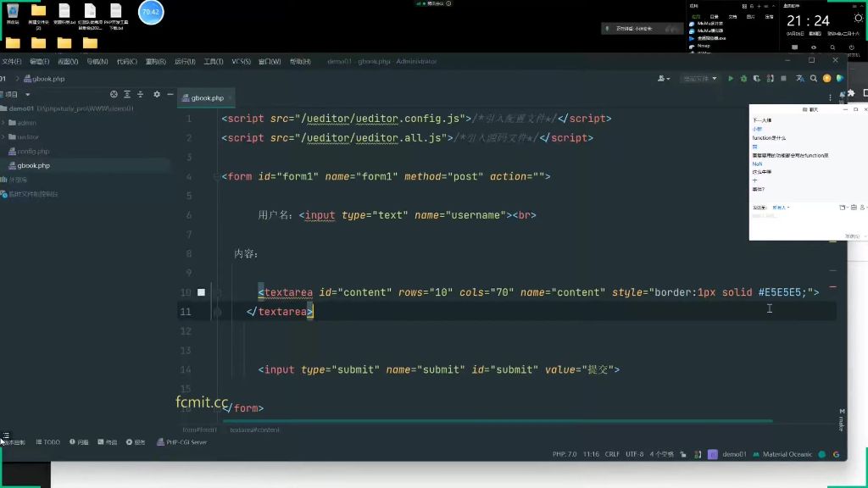
Task: Click the demo01 indicator in status bar
Action: pyautogui.click(x=735, y=454)
